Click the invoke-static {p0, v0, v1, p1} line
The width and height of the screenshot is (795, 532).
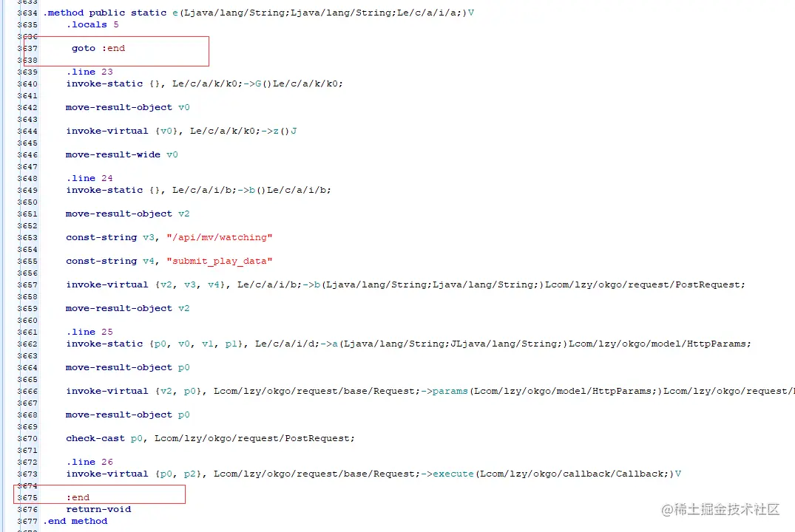point(409,344)
